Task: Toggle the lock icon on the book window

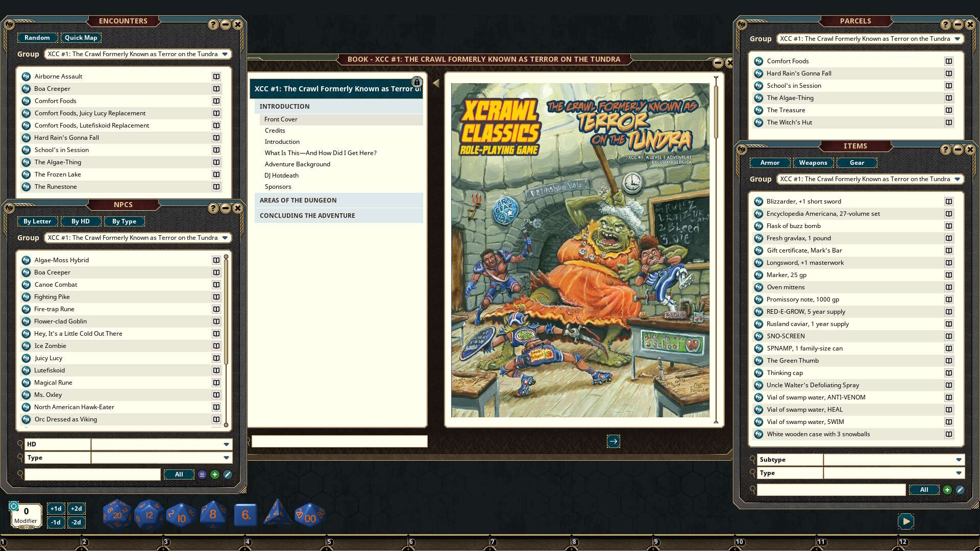Action: [416, 82]
